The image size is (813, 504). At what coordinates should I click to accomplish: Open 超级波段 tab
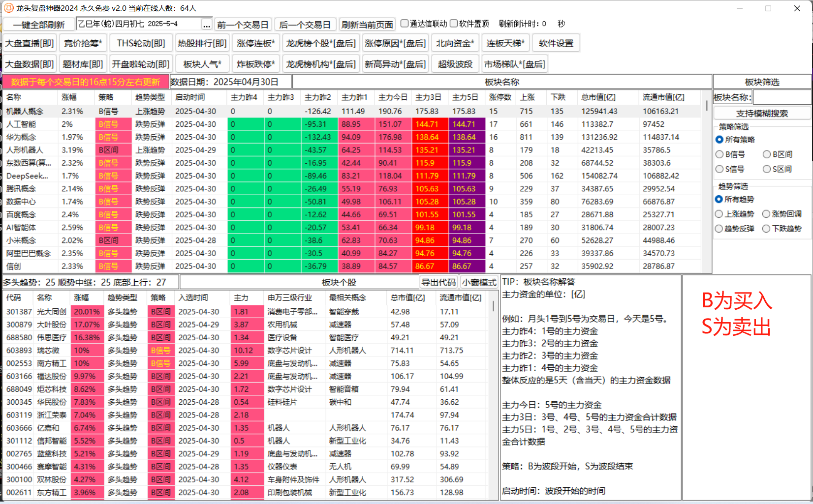[455, 64]
